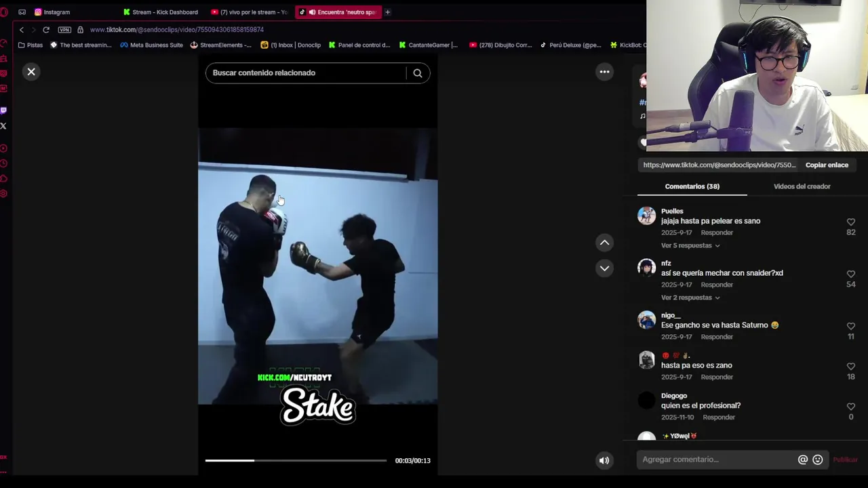Reply to nigo__'s comment via Responder
This screenshot has width=868, height=488.
(717, 337)
